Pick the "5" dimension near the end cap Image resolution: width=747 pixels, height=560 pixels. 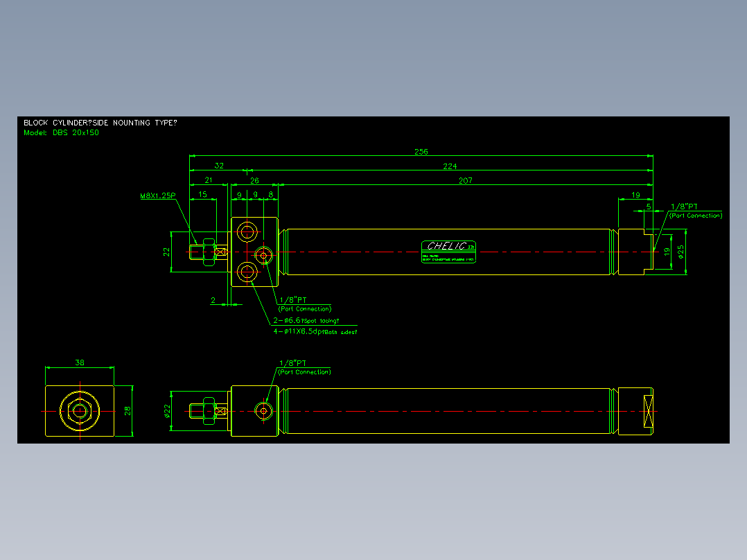649,207
